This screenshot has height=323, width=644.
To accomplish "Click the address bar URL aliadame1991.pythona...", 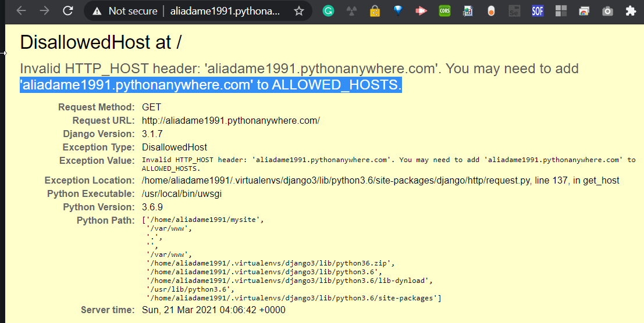I will click(x=225, y=11).
